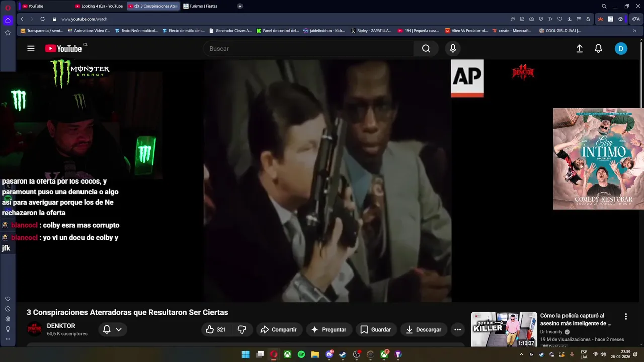The image size is (644, 362).
Task: Open the sidebar three-dots more menu
Action: point(8,339)
